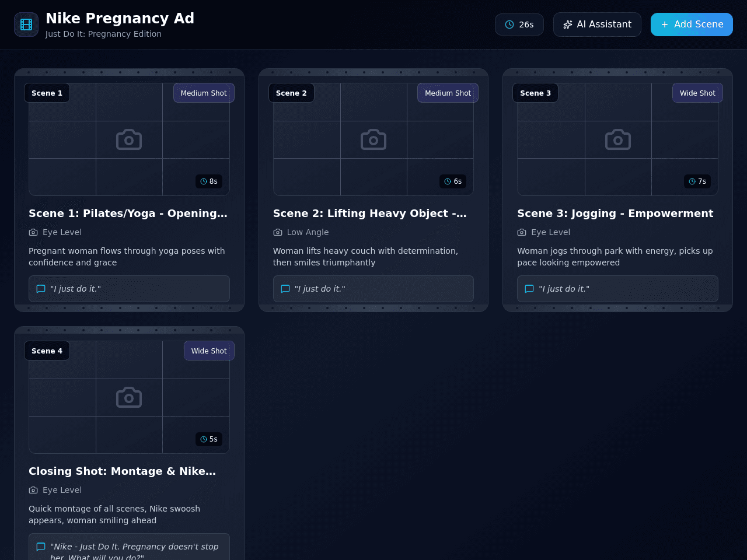The image size is (747, 560).
Task: Click the "Eye Level" text in the closing shot card
Action: click(62, 490)
